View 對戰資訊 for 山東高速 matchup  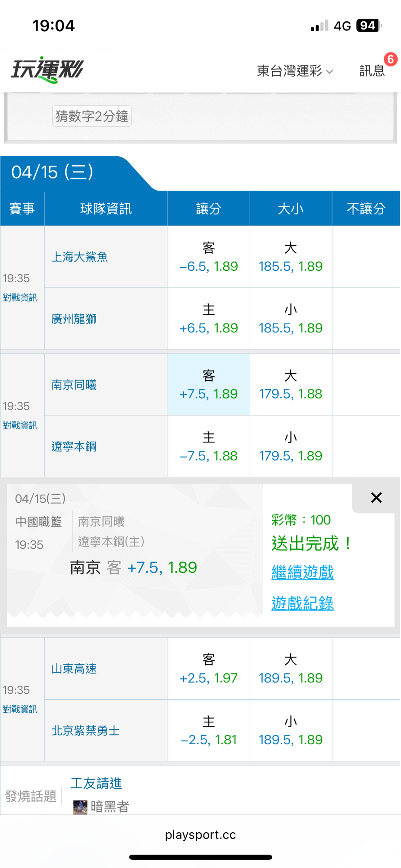[20, 709]
